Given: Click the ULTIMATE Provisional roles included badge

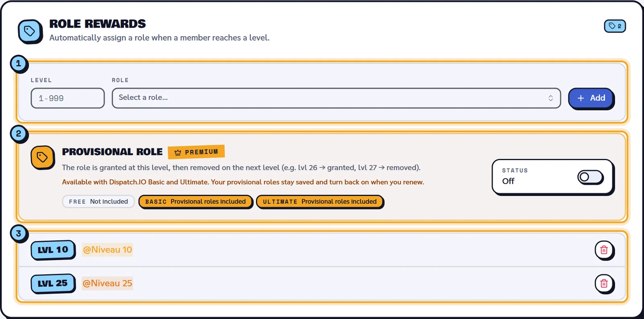Looking at the screenshot, I should click(320, 202).
